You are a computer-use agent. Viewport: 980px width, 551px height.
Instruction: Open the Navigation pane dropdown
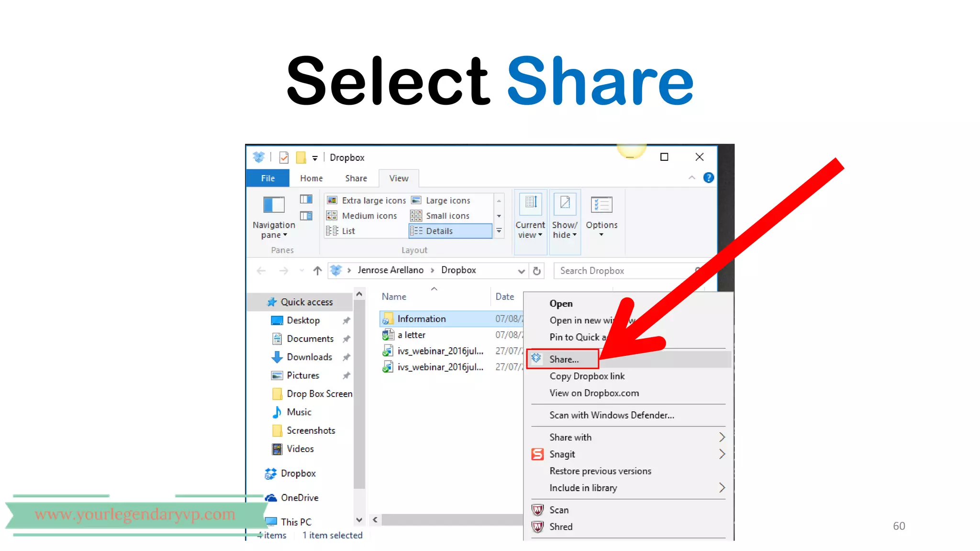pos(274,218)
